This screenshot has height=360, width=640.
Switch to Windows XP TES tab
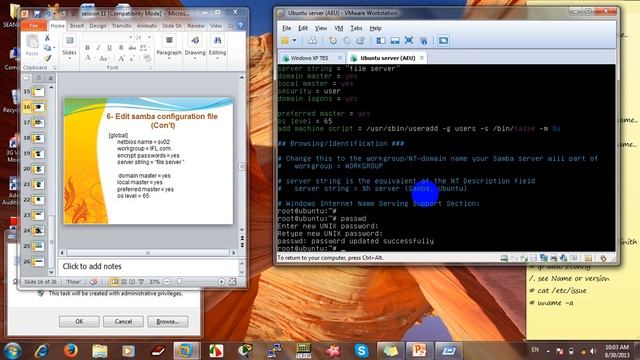[x=311, y=58]
